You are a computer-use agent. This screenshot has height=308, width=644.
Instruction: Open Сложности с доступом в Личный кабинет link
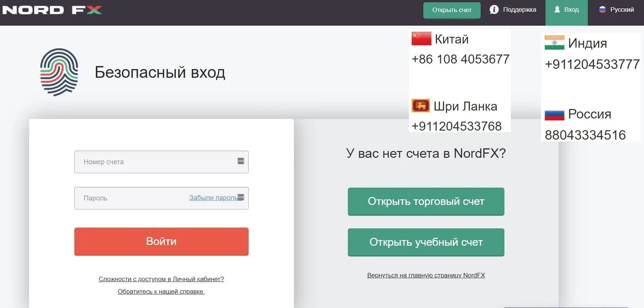(161, 279)
